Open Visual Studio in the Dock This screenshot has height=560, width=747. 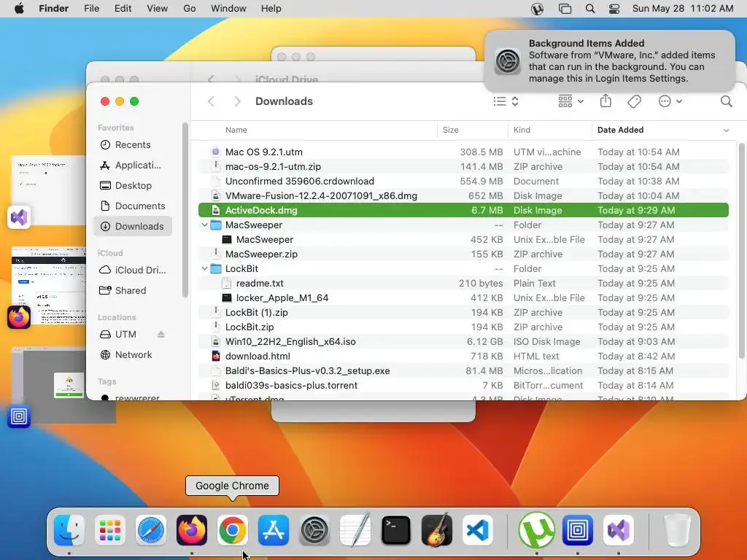tap(619, 529)
